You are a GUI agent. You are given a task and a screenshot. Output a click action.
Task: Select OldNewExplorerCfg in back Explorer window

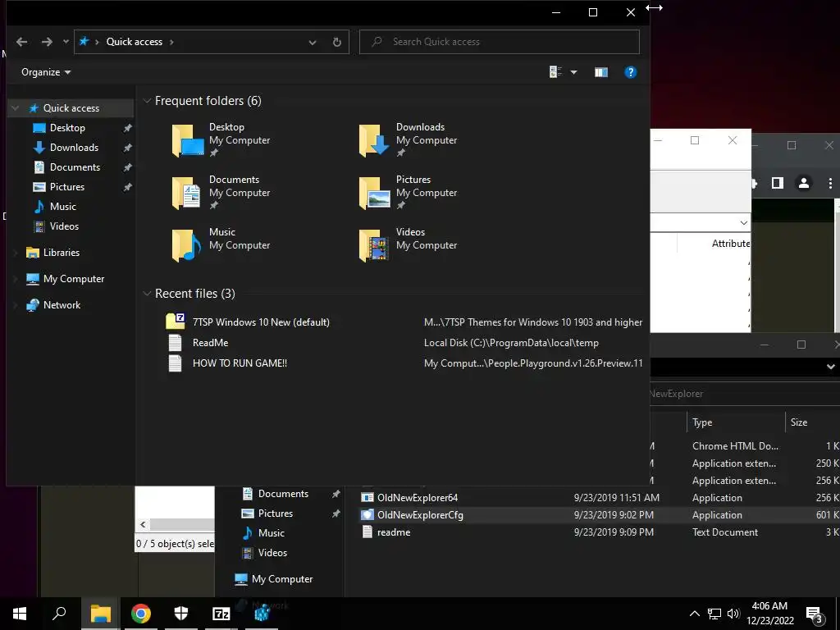[x=420, y=515]
